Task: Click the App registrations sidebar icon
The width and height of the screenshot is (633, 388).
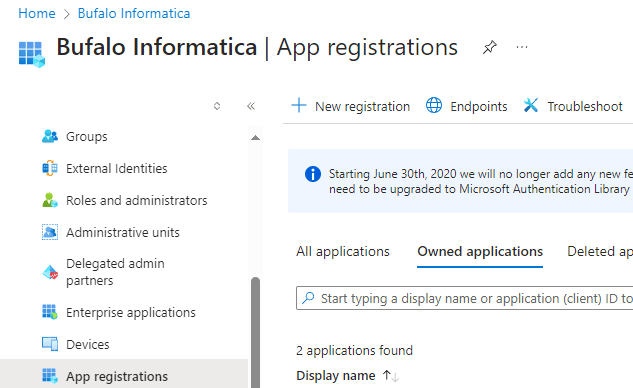Action: pyautogui.click(x=50, y=376)
